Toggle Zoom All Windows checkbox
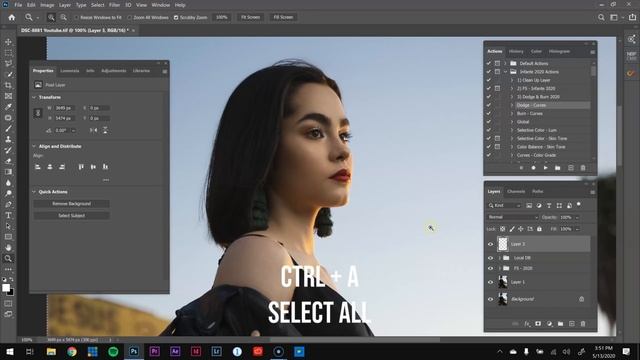This screenshot has height=360, width=640. coord(130,18)
